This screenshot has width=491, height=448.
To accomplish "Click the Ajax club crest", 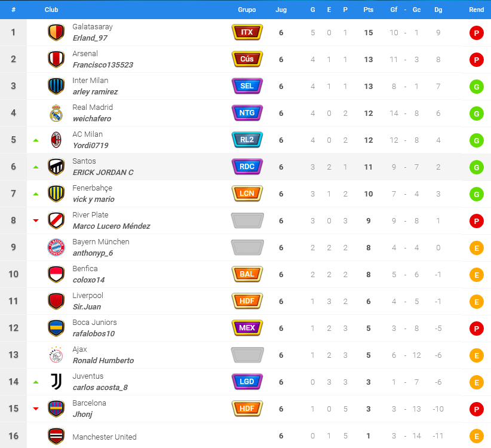I will point(56,355).
